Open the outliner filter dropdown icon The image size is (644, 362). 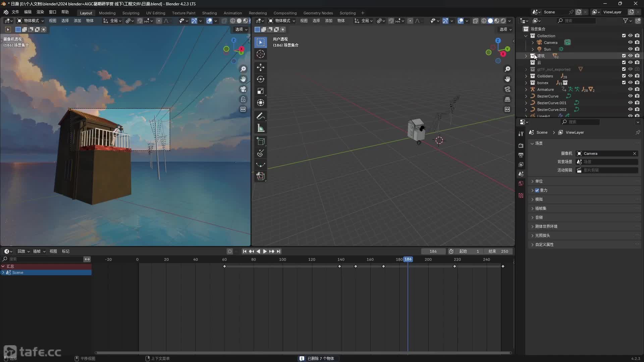[627, 21]
